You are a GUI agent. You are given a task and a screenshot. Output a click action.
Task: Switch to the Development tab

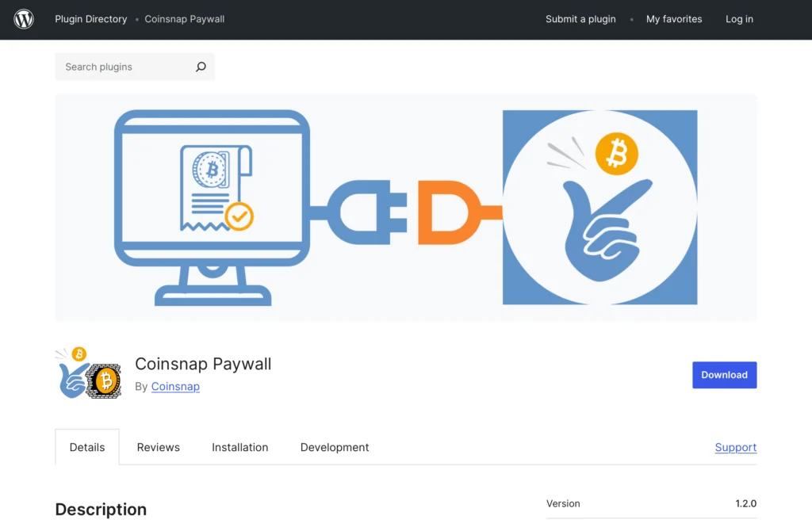click(x=335, y=447)
